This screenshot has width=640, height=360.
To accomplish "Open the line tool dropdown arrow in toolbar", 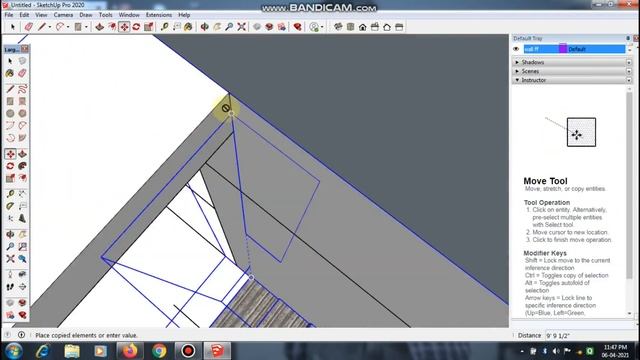I will pos(50,27).
